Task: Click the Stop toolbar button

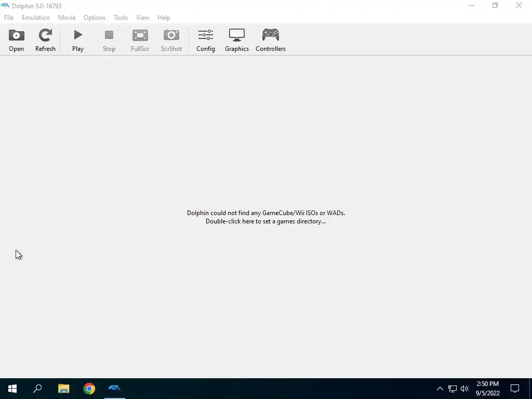Action: click(109, 40)
